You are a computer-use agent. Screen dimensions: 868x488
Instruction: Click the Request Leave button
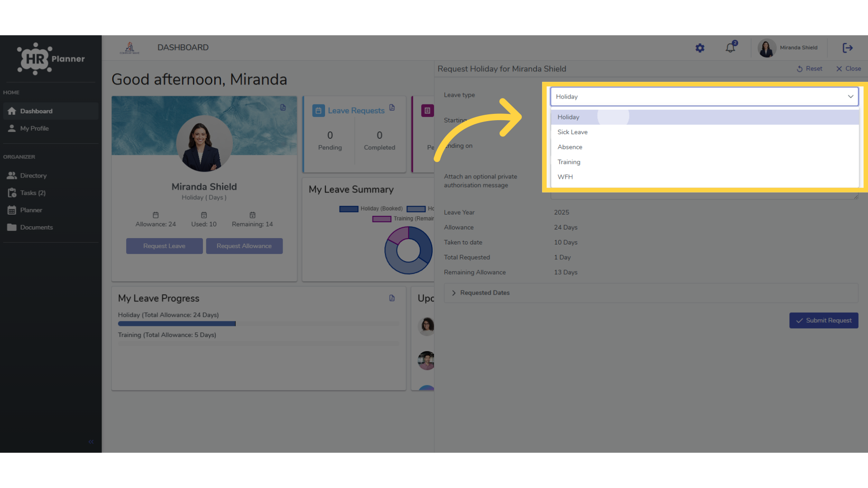click(164, 246)
